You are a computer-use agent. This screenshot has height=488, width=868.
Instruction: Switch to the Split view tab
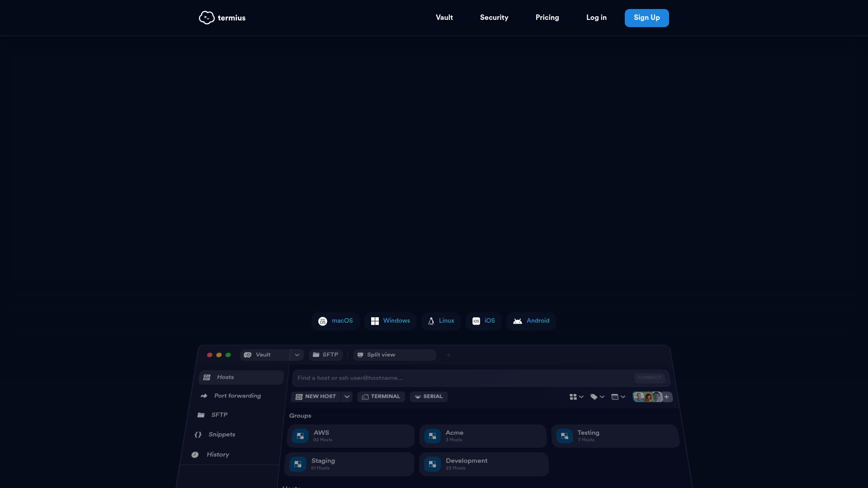[x=394, y=355]
